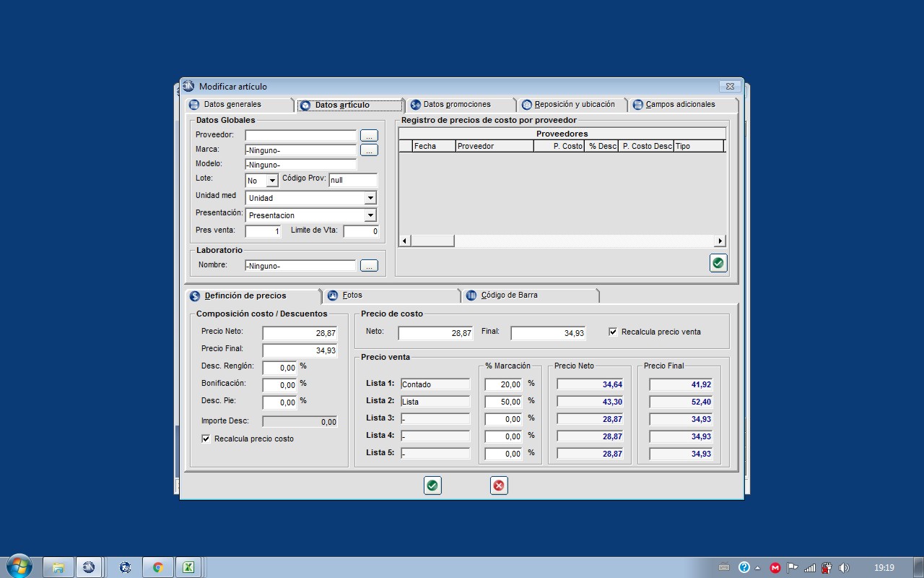Click the Lista 1 % Marcación field

coord(504,384)
